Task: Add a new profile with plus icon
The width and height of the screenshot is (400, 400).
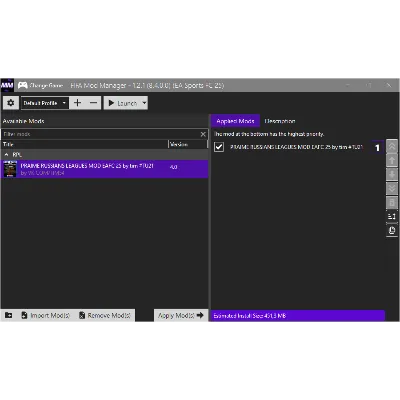Action: click(x=77, y=103)
